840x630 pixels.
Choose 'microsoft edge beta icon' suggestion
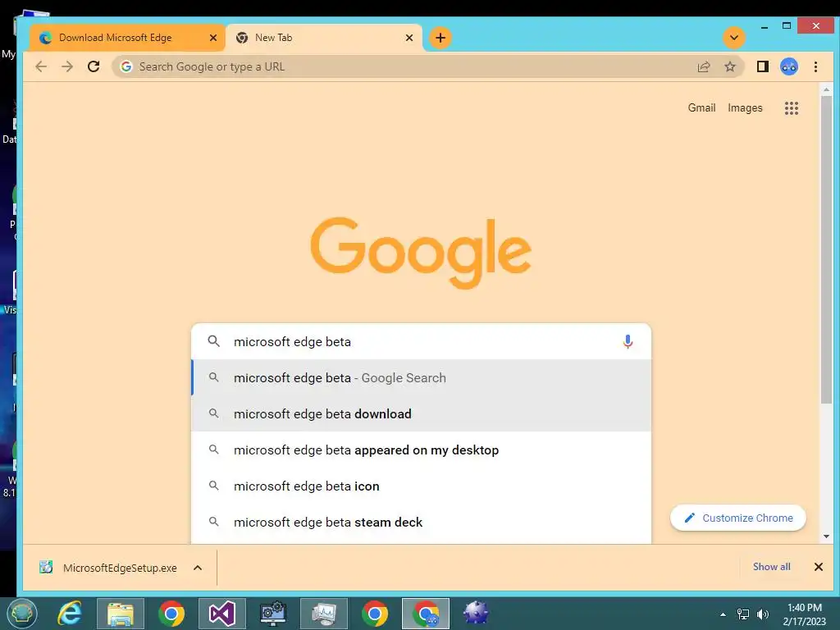click(x=422, y=486)
